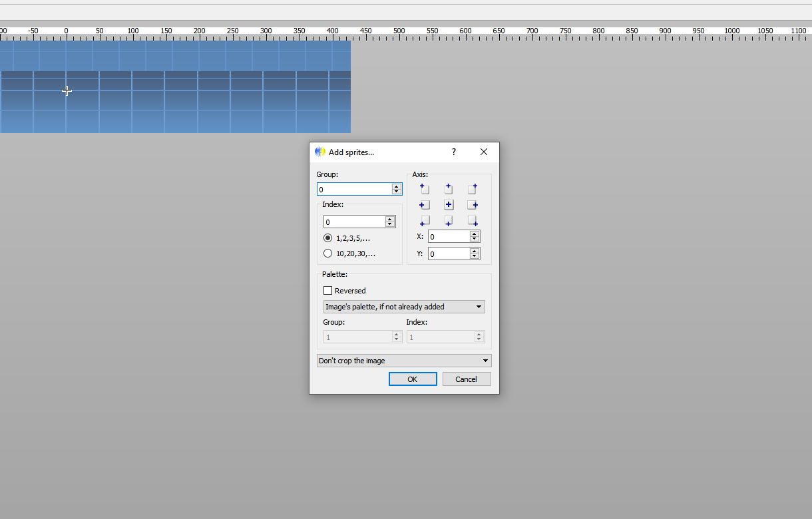Set axis to bottom-center
The image size is (812, 519).
(x=449, y=221)
